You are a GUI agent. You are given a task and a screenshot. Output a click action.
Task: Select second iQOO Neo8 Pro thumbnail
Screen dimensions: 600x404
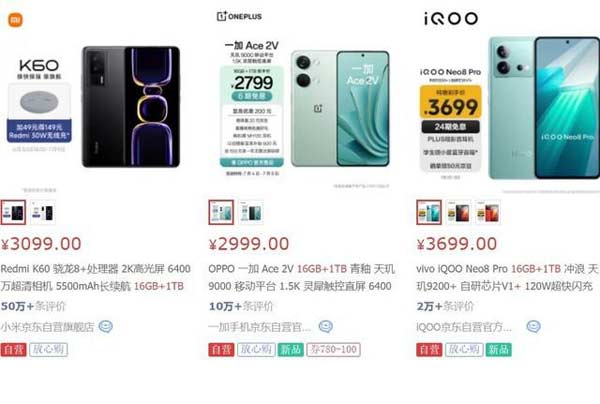pos(458,212)
